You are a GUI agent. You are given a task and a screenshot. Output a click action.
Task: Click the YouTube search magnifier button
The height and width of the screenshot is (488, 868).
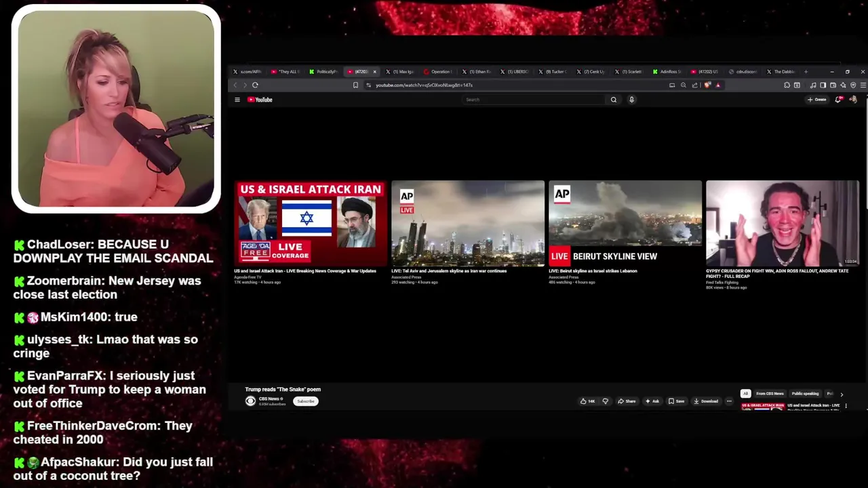(614, 100)
